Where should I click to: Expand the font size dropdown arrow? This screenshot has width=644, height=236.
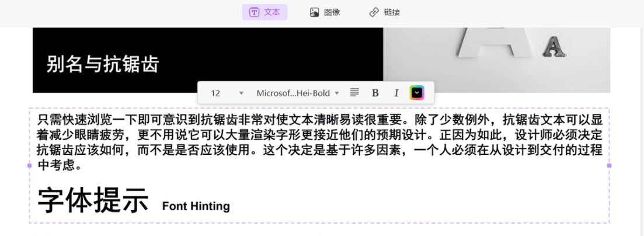point(241,93)
